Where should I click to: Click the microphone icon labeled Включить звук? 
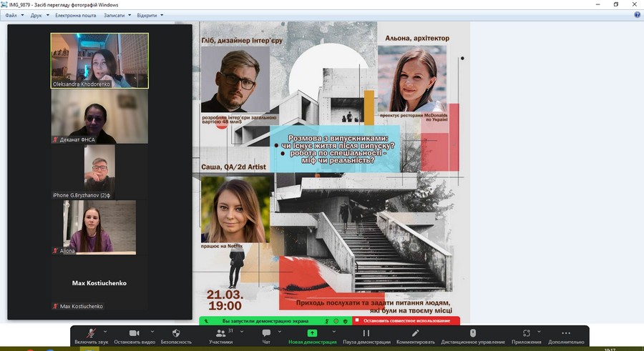(x=90, y=333)
